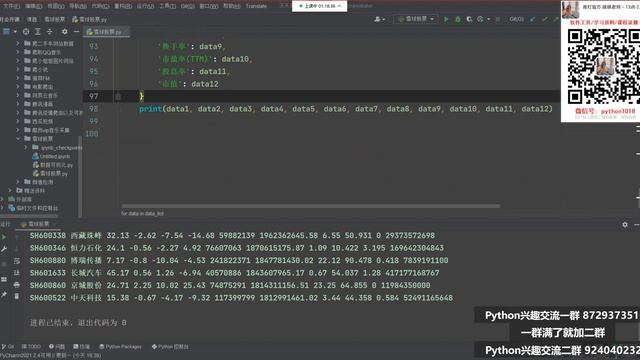The width and height of the screenshot is (640, 360).
Task: Open the 文件 menu
Action: click(x=11, y=6)
